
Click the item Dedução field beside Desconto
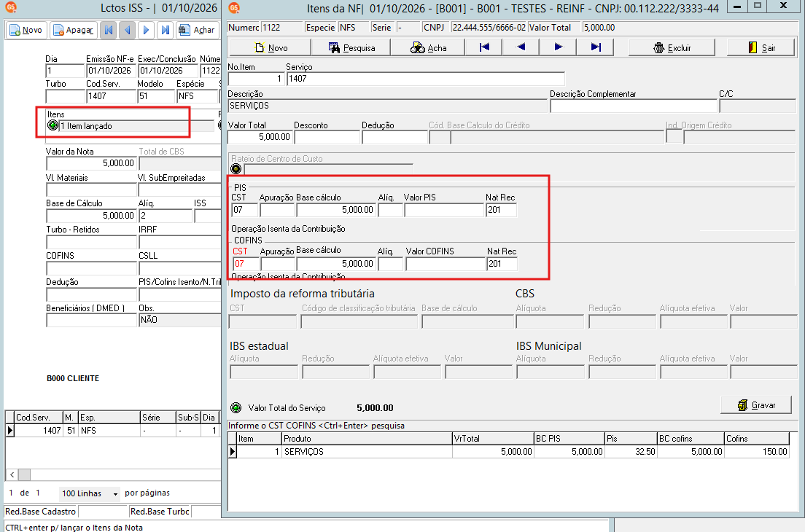coord(394,137)
